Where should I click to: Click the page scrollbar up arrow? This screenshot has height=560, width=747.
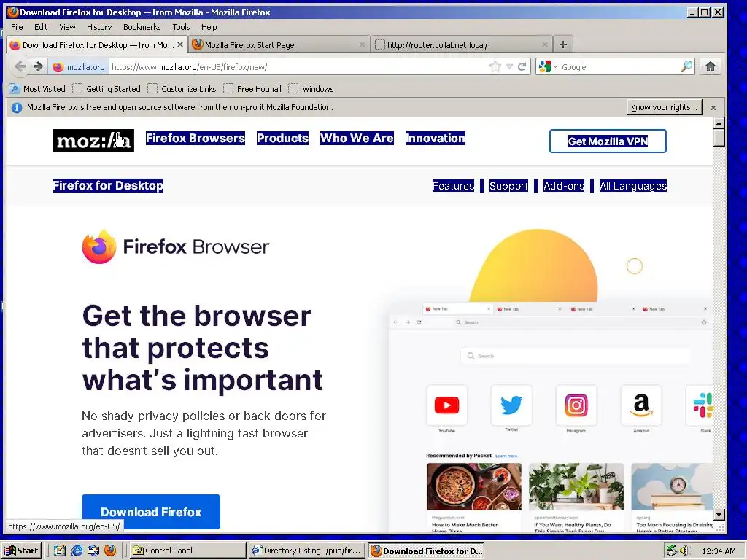coord(719,122)
